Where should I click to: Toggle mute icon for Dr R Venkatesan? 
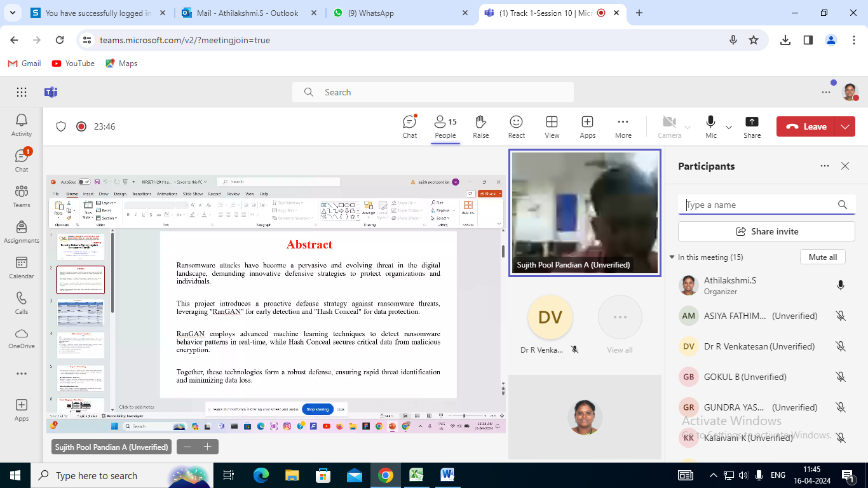click(x=841, y=346)
